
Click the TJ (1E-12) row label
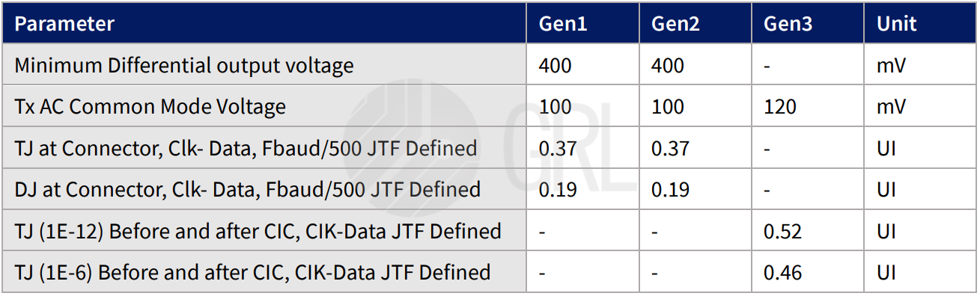[x=258, y=231]
